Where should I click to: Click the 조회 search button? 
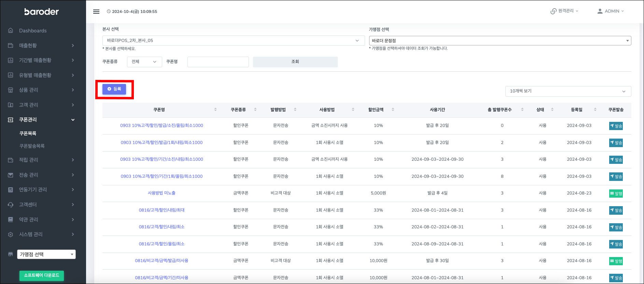pyautogui.click(x=295, y=62)
